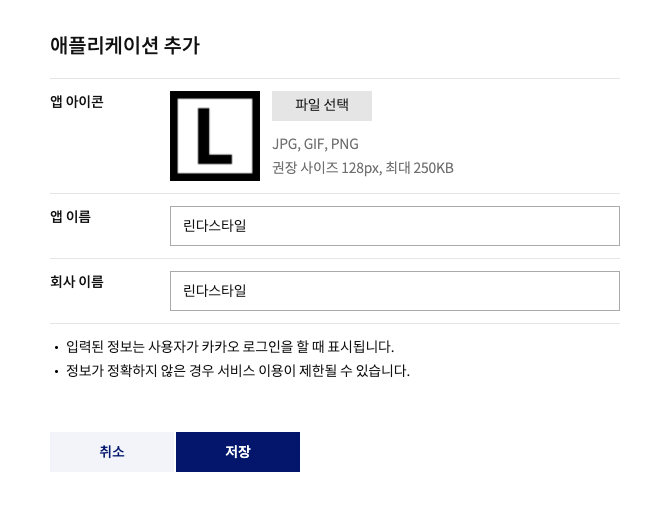Click 린다스타일 text in the company name field
670x520 pixels.
215,291
